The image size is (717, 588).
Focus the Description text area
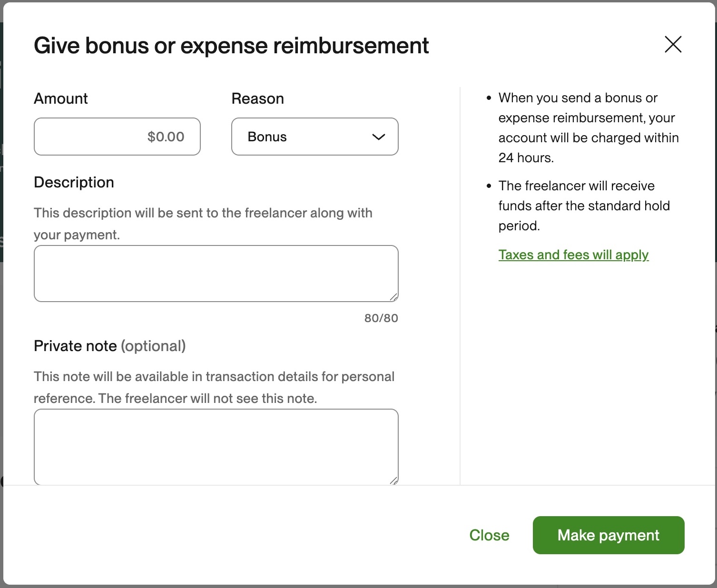tap(216, 273)
